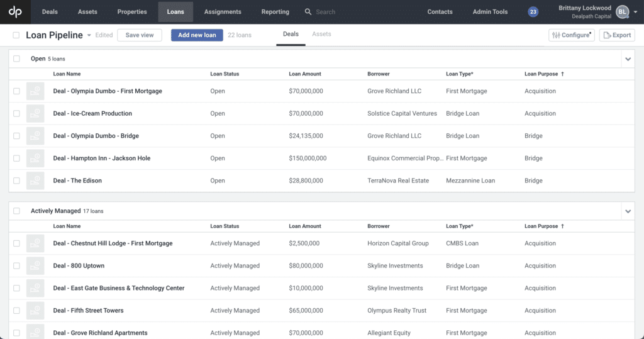This screenshot has height=339, width=644.
Task: Check the Chestnut Hill Lodge row
Action: 16,243
